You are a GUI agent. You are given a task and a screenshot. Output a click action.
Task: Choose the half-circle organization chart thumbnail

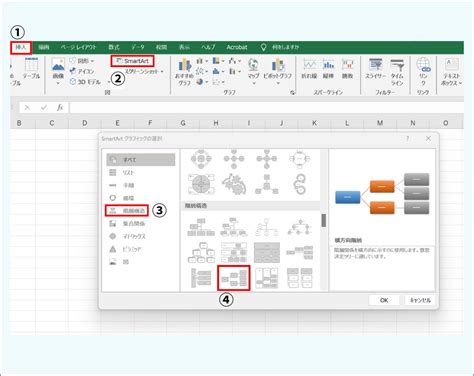pos(267,227)
